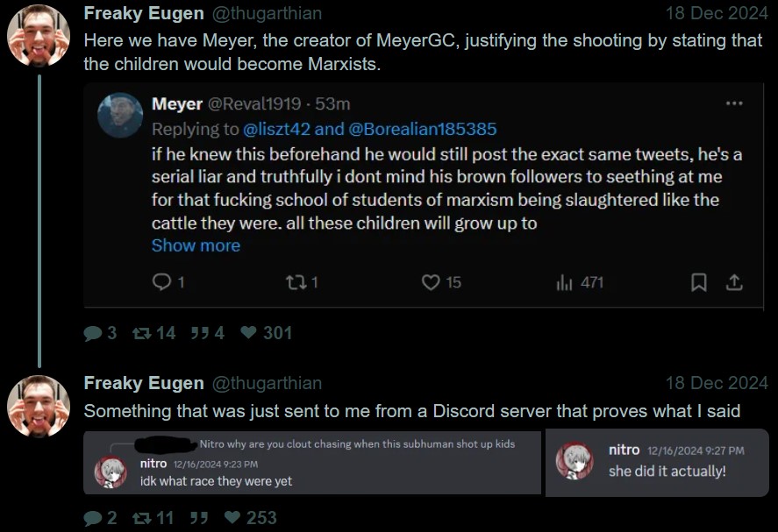Open the first post's 18 Dec 2024 date
778x532 pixels.
(x=716, y=14)
